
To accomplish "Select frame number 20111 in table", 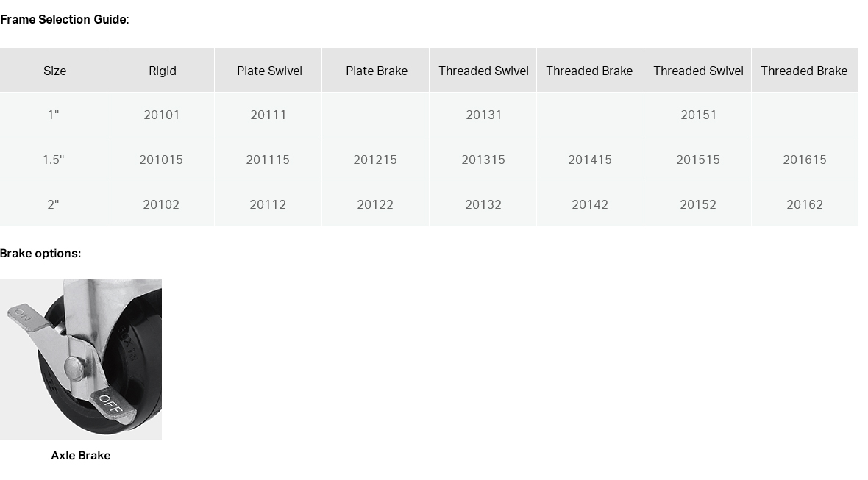I will (x=268, y=115).
